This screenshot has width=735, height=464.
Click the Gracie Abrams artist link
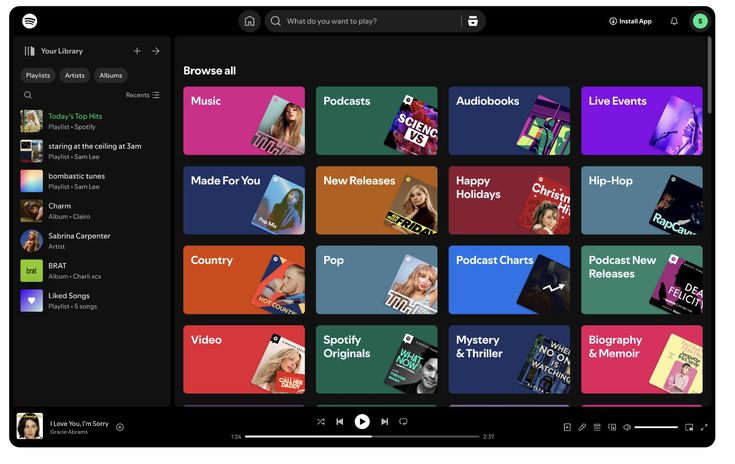click(68, 432)
